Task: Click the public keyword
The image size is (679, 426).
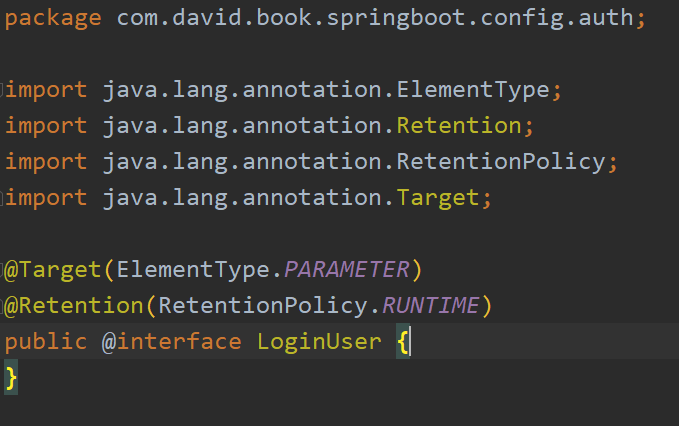Action: [46, 342]
